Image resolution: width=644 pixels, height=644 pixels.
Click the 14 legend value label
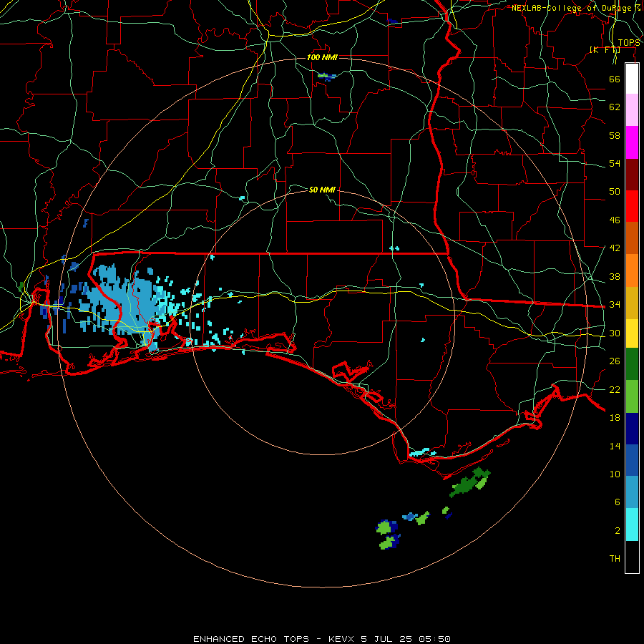tap(615, 446)
